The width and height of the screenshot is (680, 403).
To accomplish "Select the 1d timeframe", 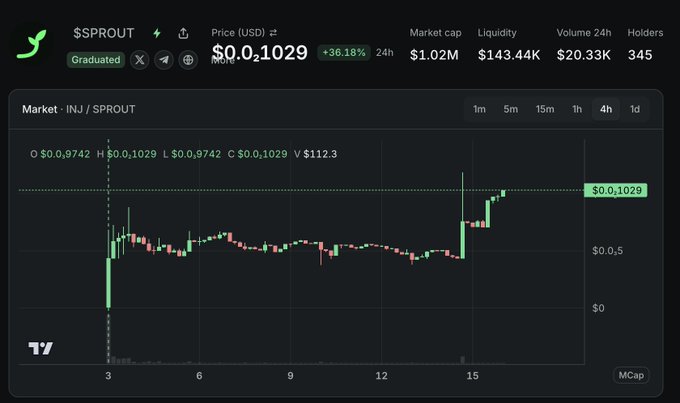I will click(634, 109).
